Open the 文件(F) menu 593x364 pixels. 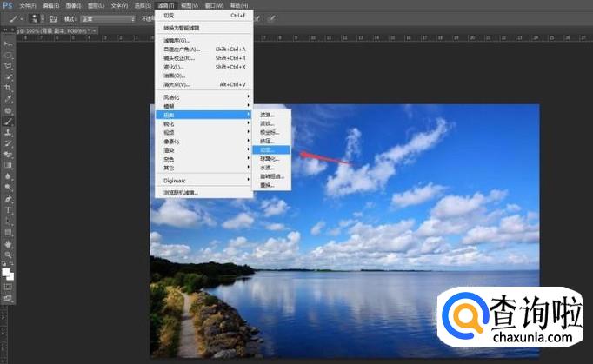point(28,6)
